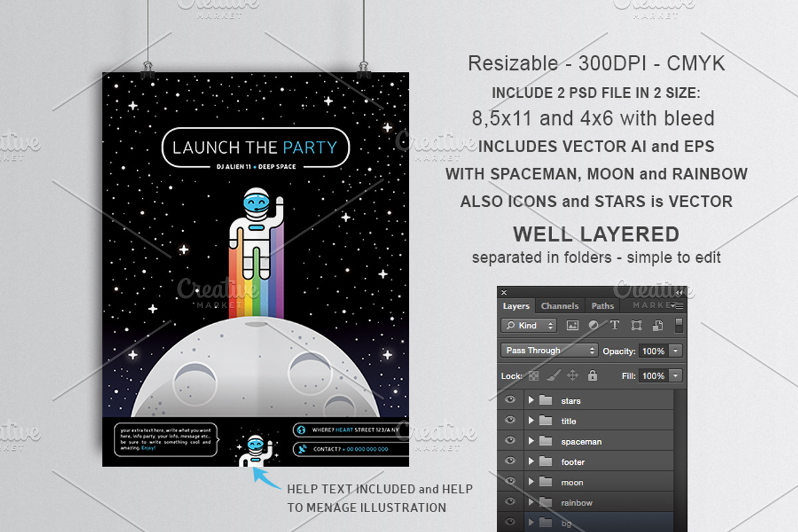Select the title folder icon

(x=546, y=420)
